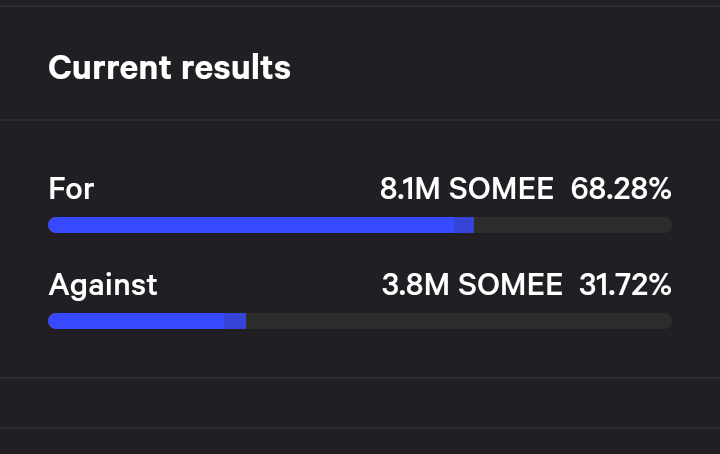The image size is (720, 454).
Task: Click the darker blue end segment of Against bar
Action: coord(235,321)
